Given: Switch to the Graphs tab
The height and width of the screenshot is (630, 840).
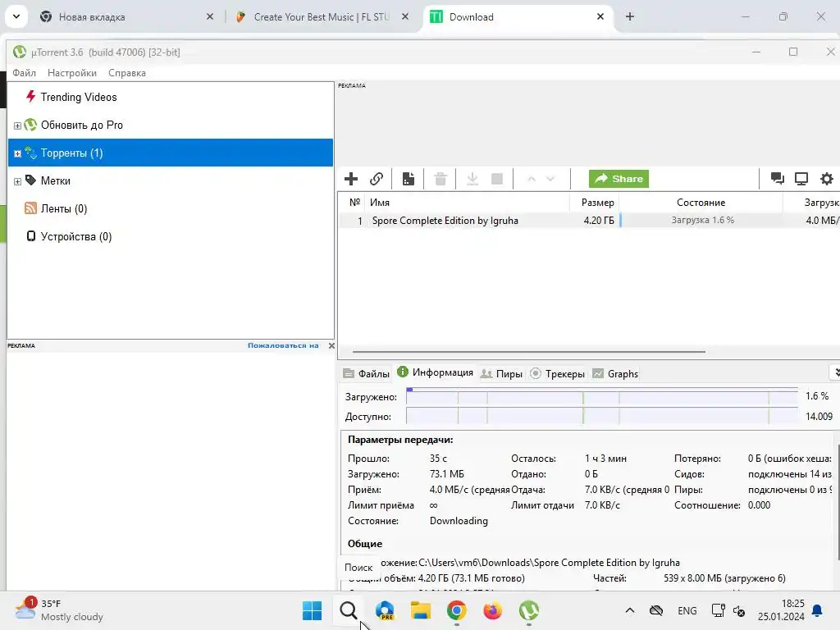Looking at the screenshot, I should (x=615, y=373).
